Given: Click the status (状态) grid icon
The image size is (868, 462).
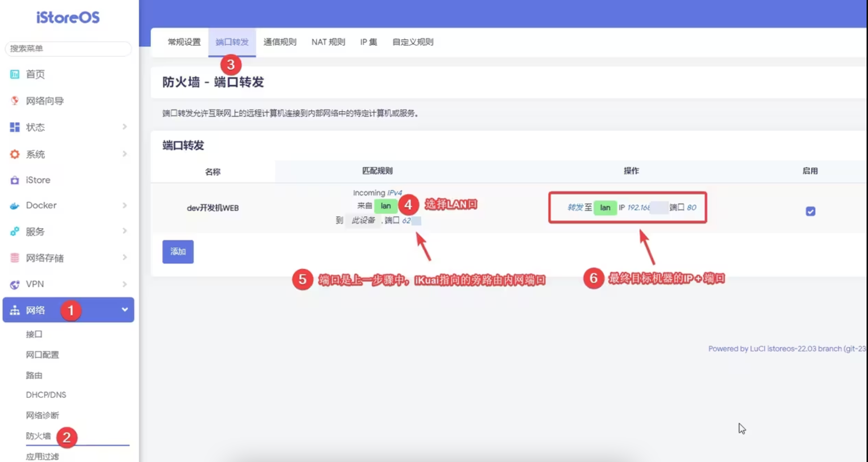Looking at the screenshot, I should (15, 127).
